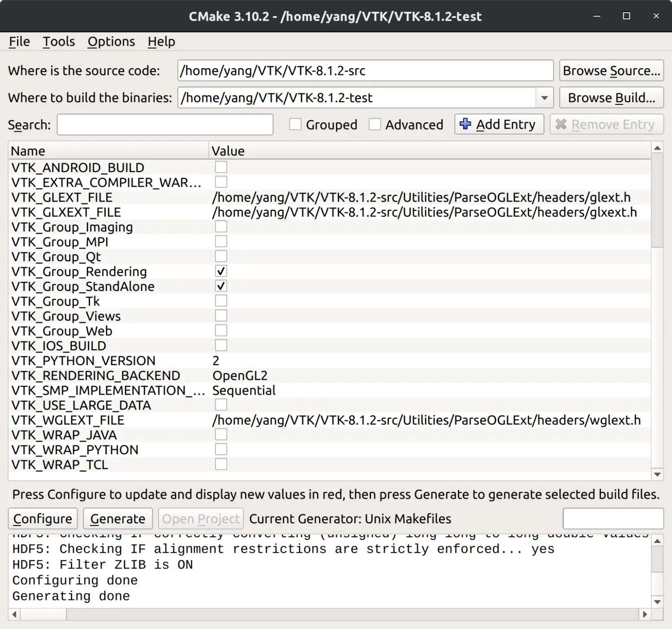Screen dimensions: 672x629
Task: Toggle the VTK_IOS_BUILD checkbox
Action: point(221,345)
